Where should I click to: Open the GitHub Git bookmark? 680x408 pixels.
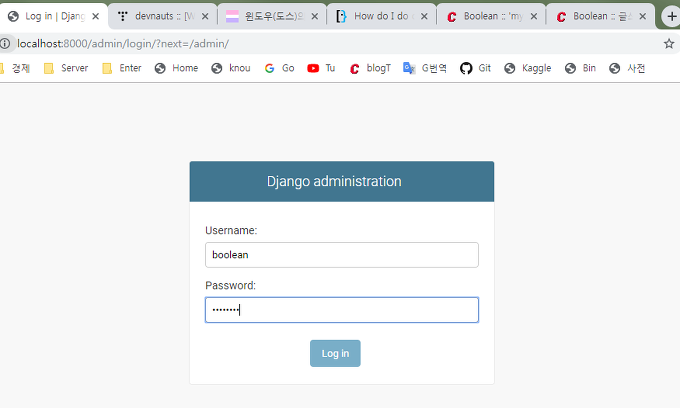point(475,68)
